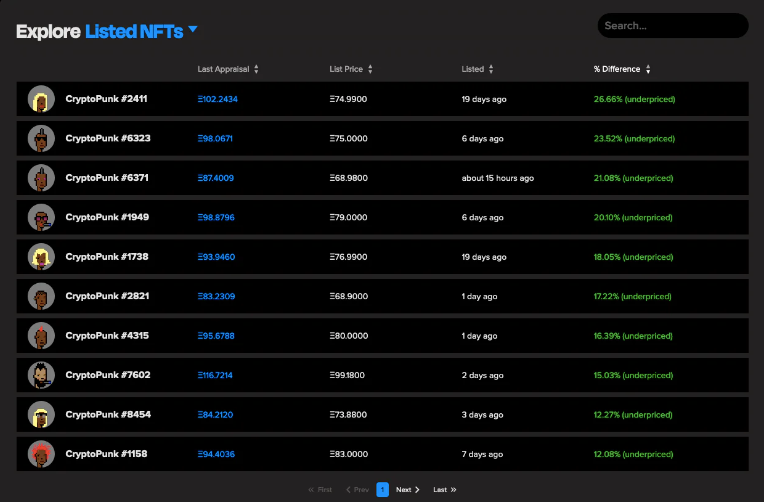The height and width of the screenshot is (502, 764).
Task: Select the CryptoPunk #1158 name
Action: coord(106,454)
